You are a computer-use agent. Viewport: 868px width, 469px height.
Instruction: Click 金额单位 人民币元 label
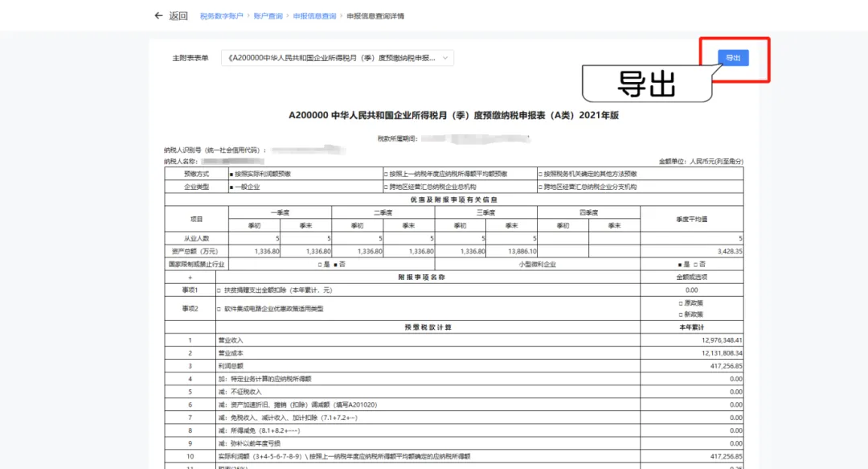tap(701, 162)
